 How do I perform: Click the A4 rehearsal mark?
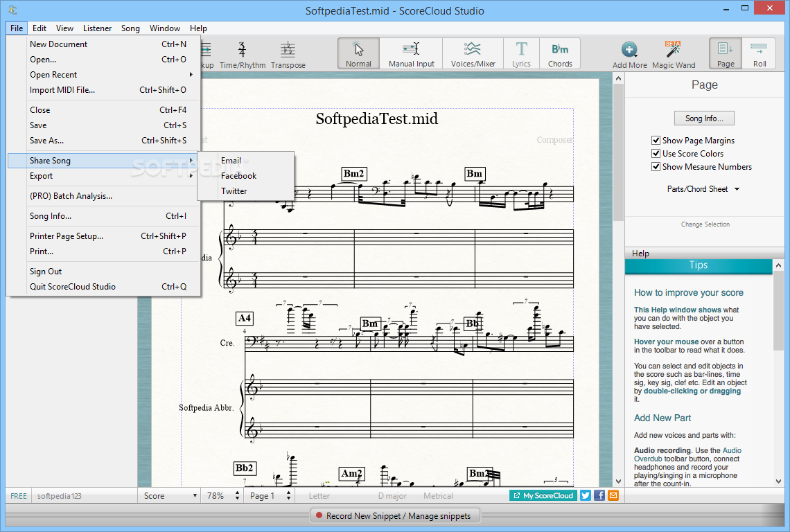point(245,319)
